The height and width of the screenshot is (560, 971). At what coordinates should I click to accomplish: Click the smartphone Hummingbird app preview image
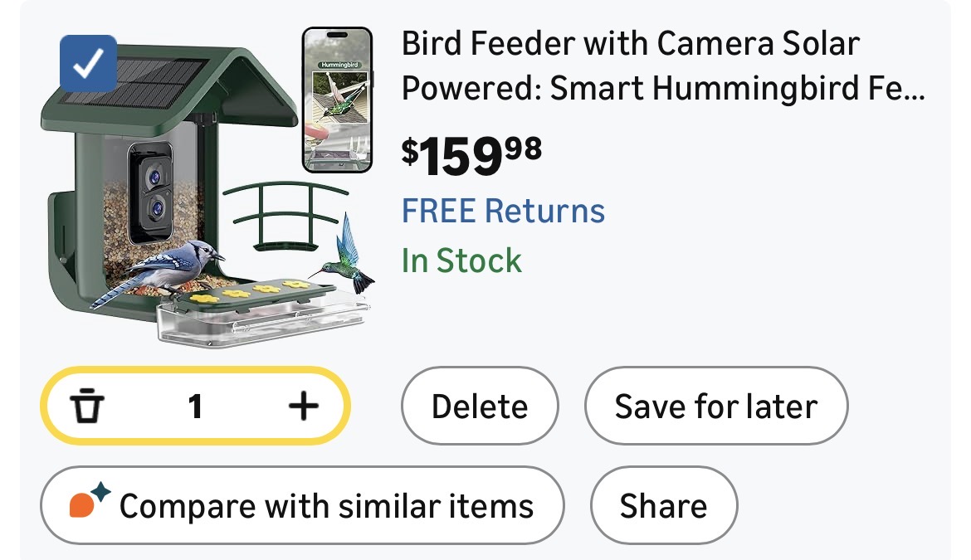(x=338, y=100)
